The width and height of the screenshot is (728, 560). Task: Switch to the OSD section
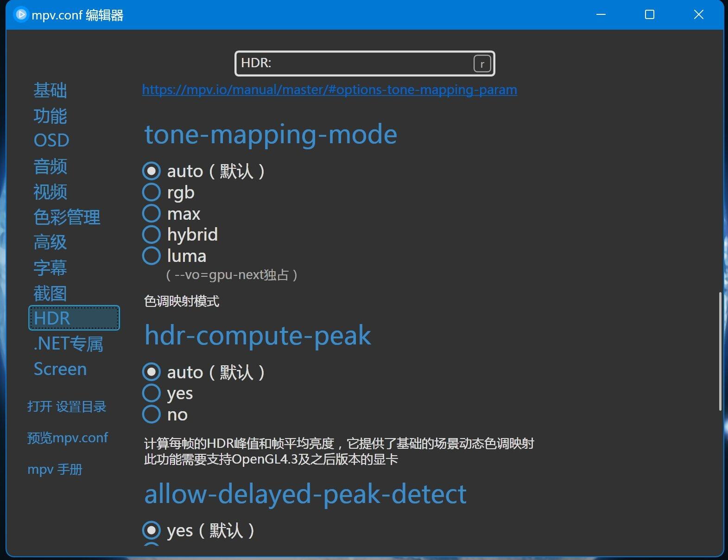pyautogui.click(x=51, y=140)
